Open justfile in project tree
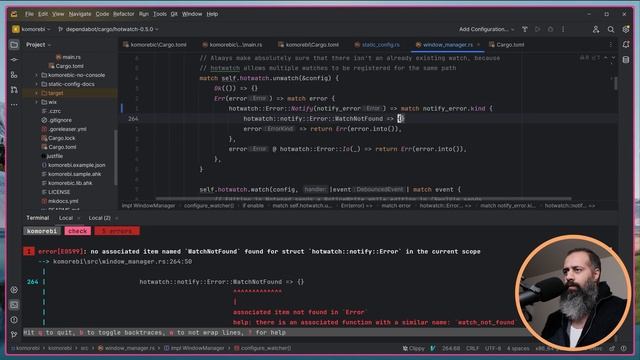The image size is (640, 360). coord(55,156)
